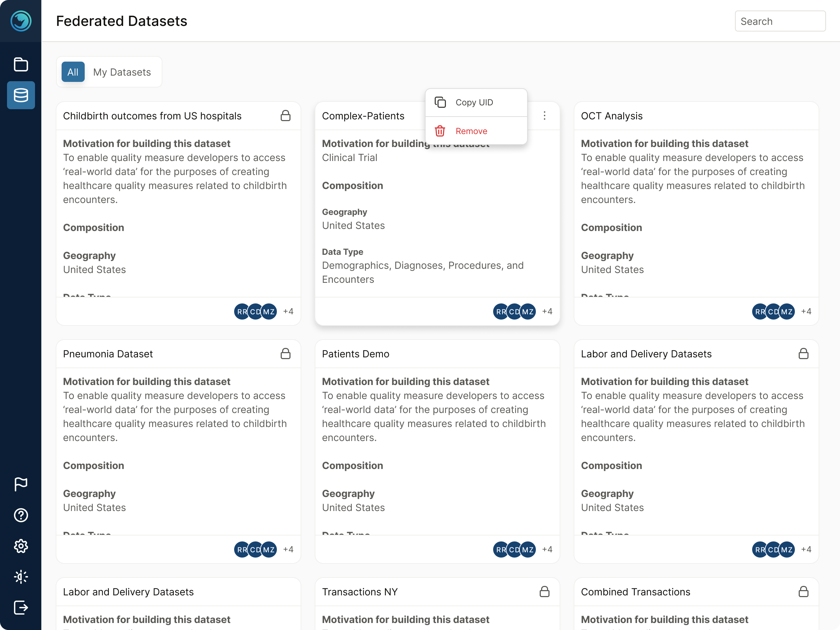Click CD avatar on Childbirth outcomes card
840x630 pixels.
[x=255, y=311]
